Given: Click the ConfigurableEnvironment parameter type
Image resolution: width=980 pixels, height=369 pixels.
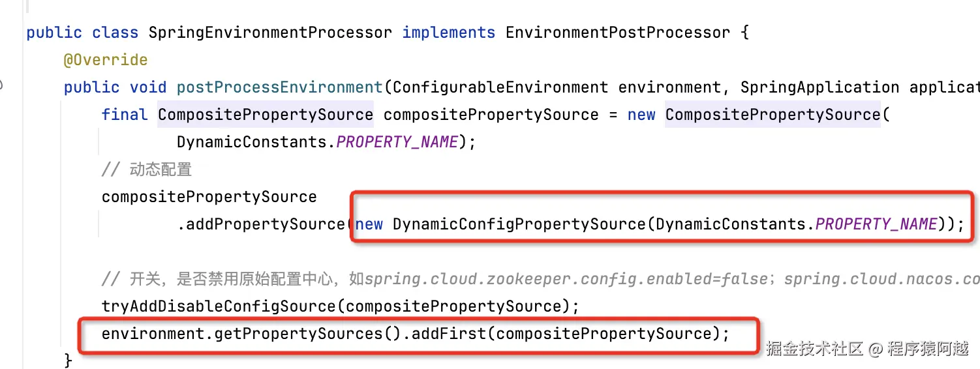Looking at the screenshot, I should pyautogui.click(x=500, y=87).
